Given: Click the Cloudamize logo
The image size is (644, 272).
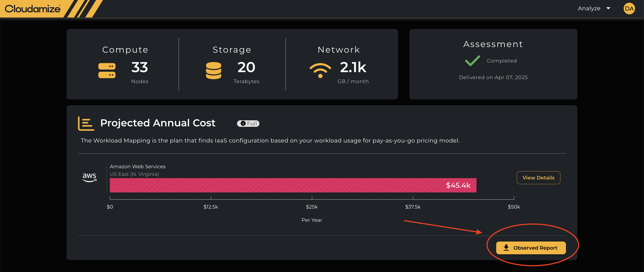Looking at the screenshot, I should 32,9.
